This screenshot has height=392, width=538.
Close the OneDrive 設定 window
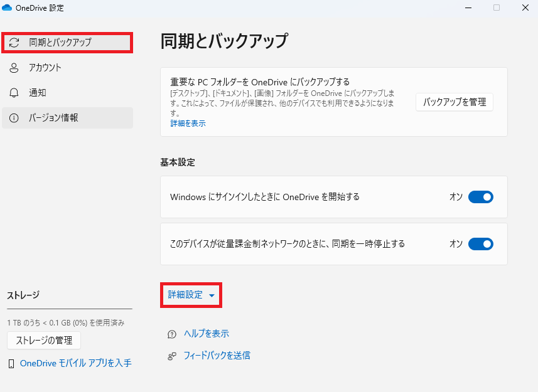click(524, 8)
